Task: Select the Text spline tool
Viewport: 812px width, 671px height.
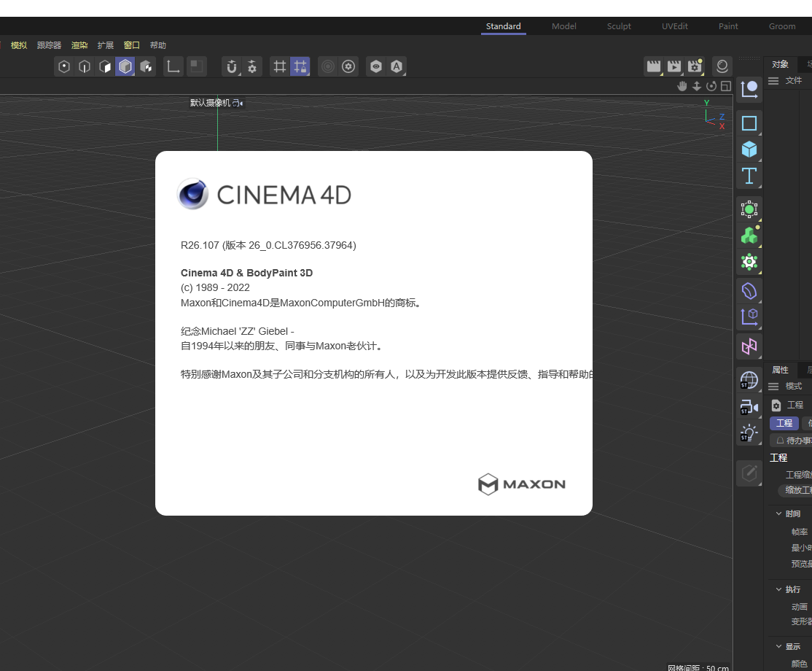Action: 749,175
